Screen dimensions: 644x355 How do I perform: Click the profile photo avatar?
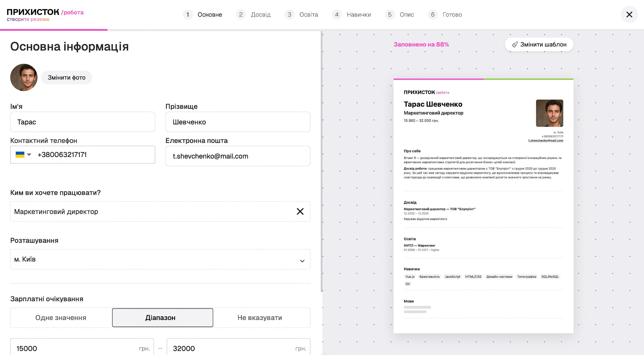[x=24, y=77]
